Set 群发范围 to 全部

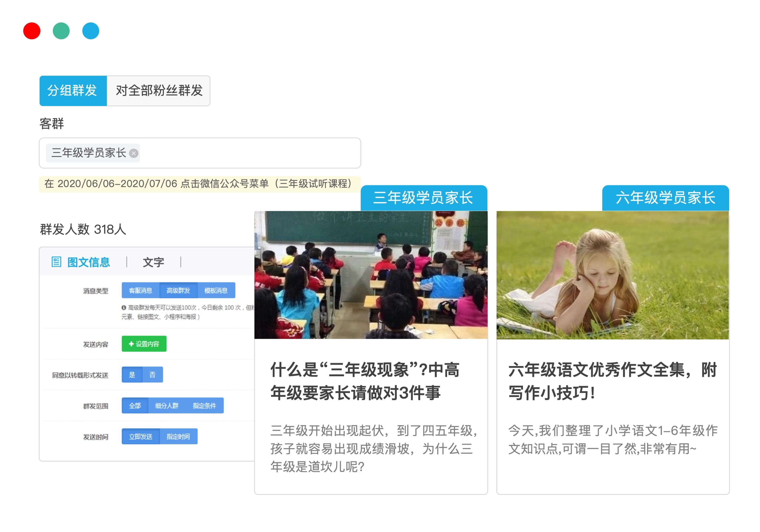point(135,406)
